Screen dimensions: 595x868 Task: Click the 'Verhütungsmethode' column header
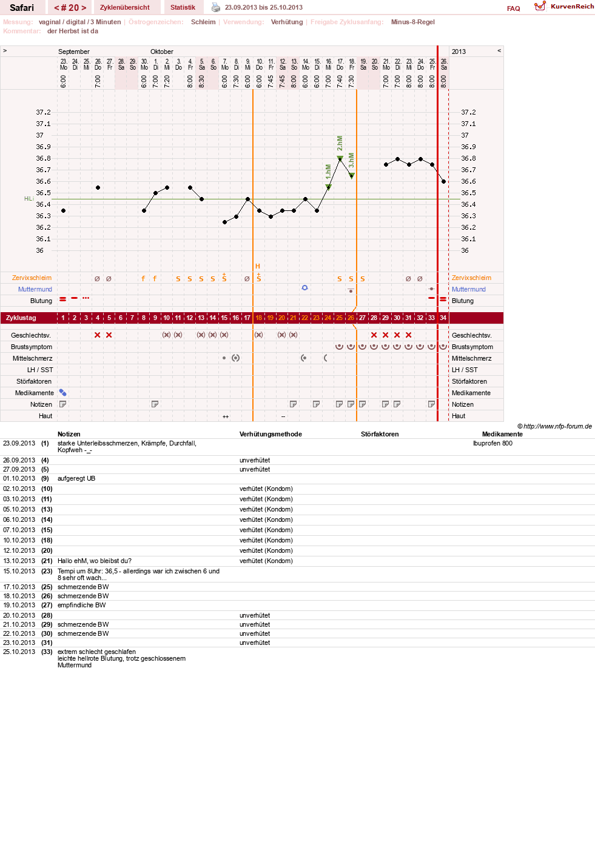(x=271, y=434)
